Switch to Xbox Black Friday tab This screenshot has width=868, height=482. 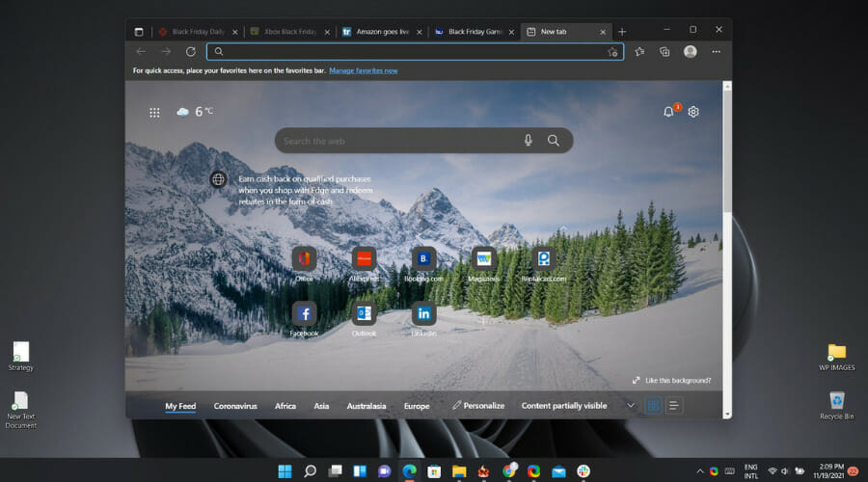pyautogui.click(x=289, y=32)
